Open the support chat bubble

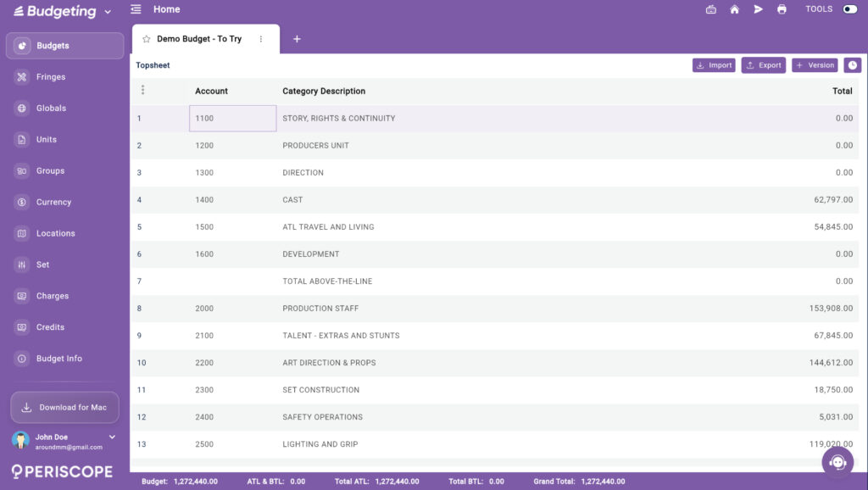click(x=837, y=462)
